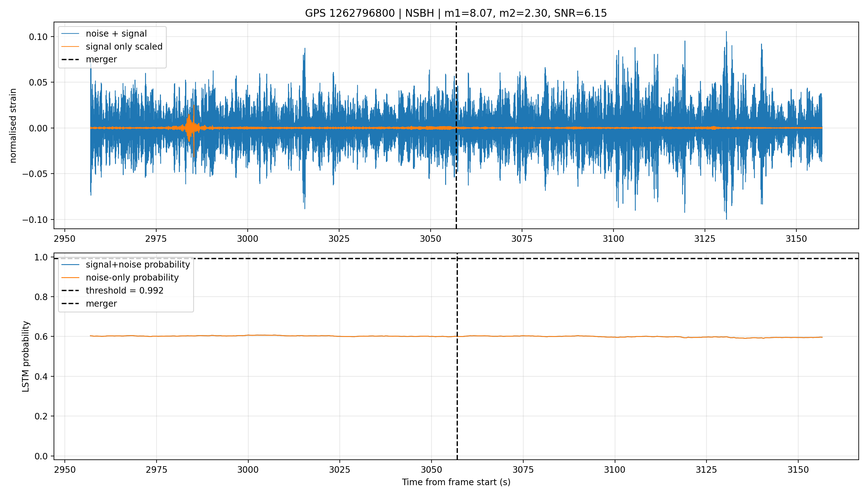The height and width of the screenshot is (496, 868).
Task: Click the 3000 tick label on top plot axis
Action: pos(248,239)
